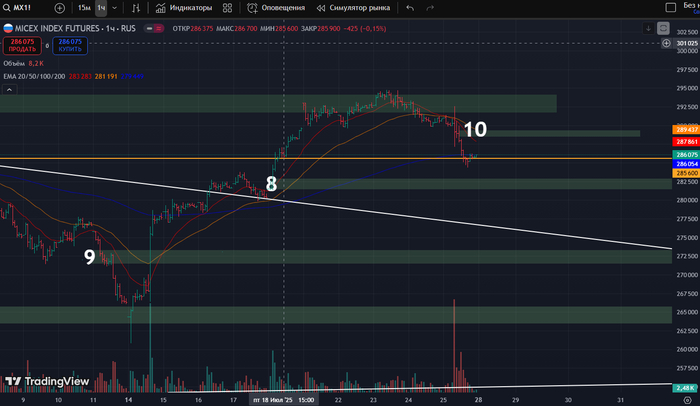Undo the last chart action
This screenshot has height=406, width=700.
pyautogui.click(x=410, y=8)
